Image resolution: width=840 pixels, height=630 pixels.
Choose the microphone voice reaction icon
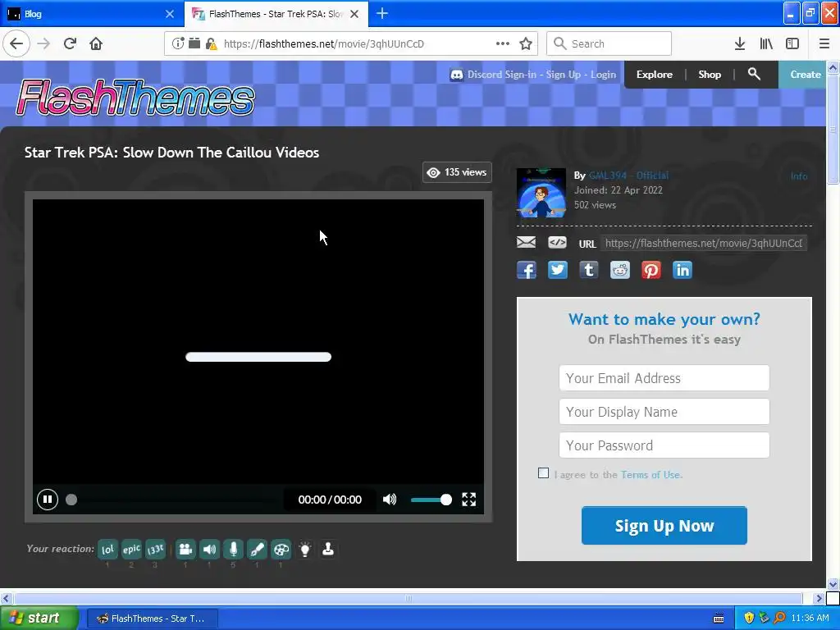[x=233, y=549]
